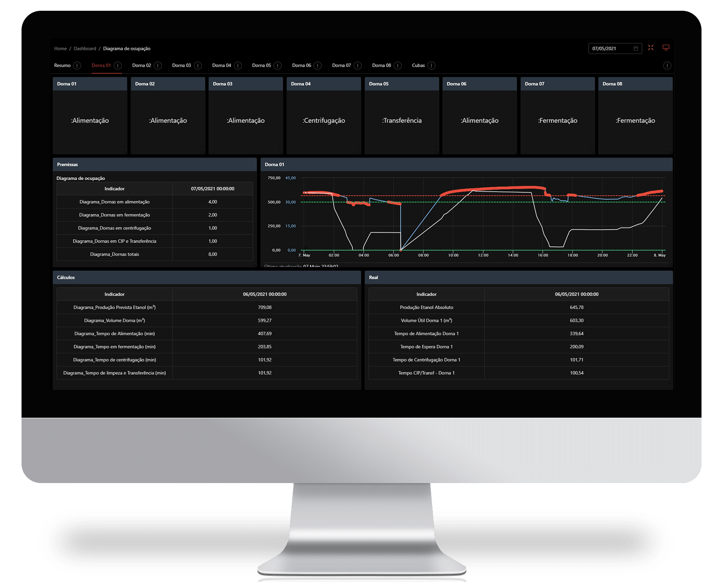The height and width of the screenshot is (582, 728).
Task: Click the Real panel header
Action: coord(518,277)
